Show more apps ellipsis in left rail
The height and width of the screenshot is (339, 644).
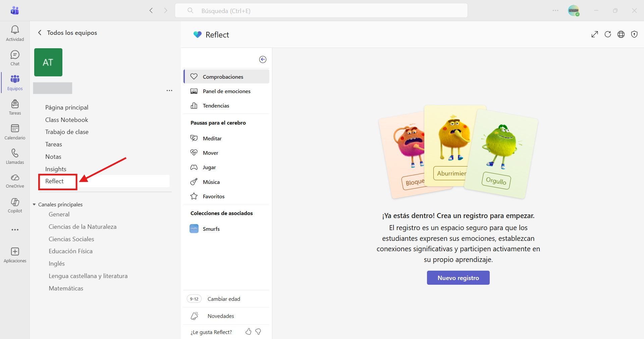pos(15,230)
